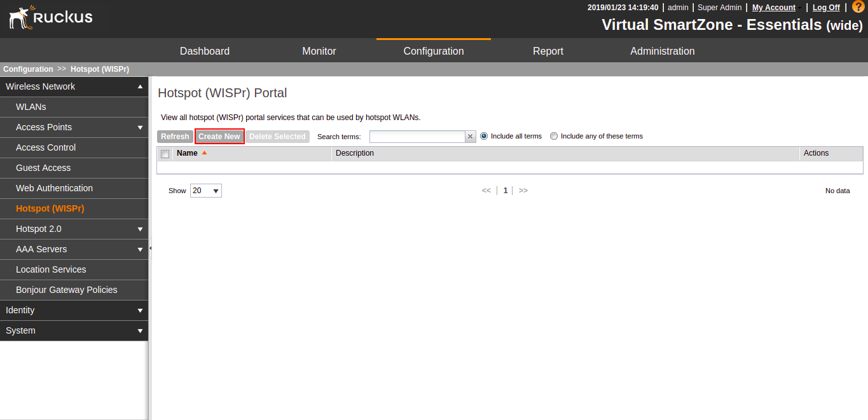Viewport: 868px width, 420px height.
Task: Click the Refresh button
Action: 175,137
